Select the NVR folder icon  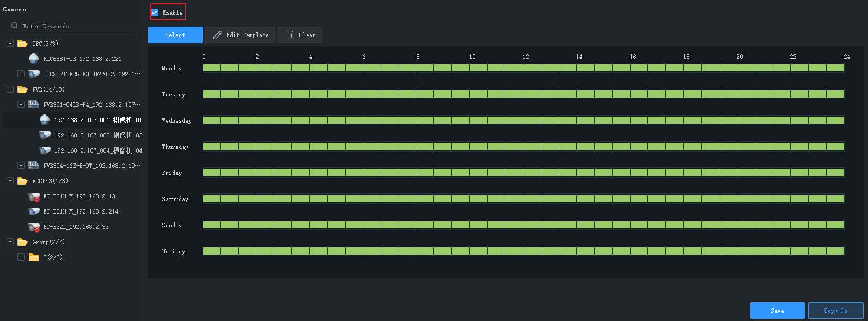(x=22, y=89)
